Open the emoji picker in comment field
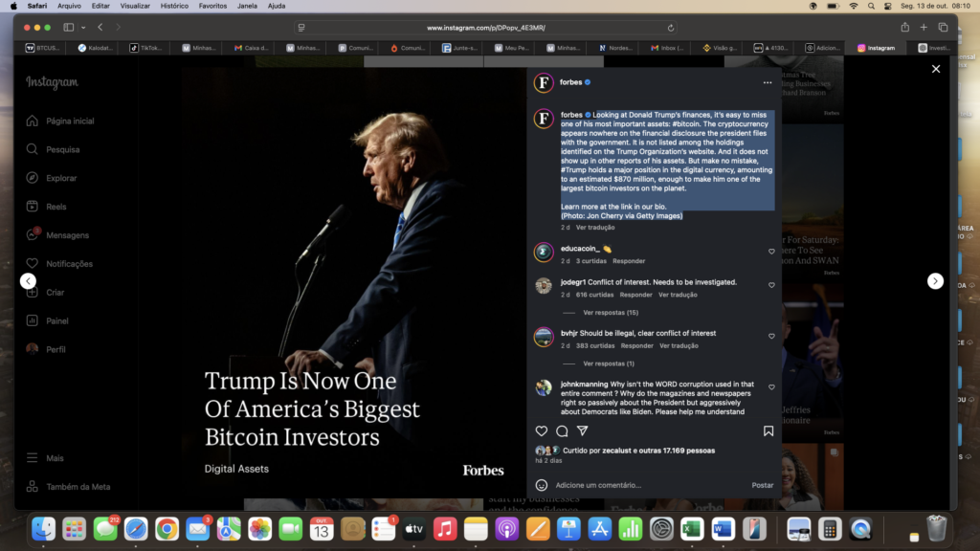This screenshot has width=980, height=551. [x=542, y=485]
